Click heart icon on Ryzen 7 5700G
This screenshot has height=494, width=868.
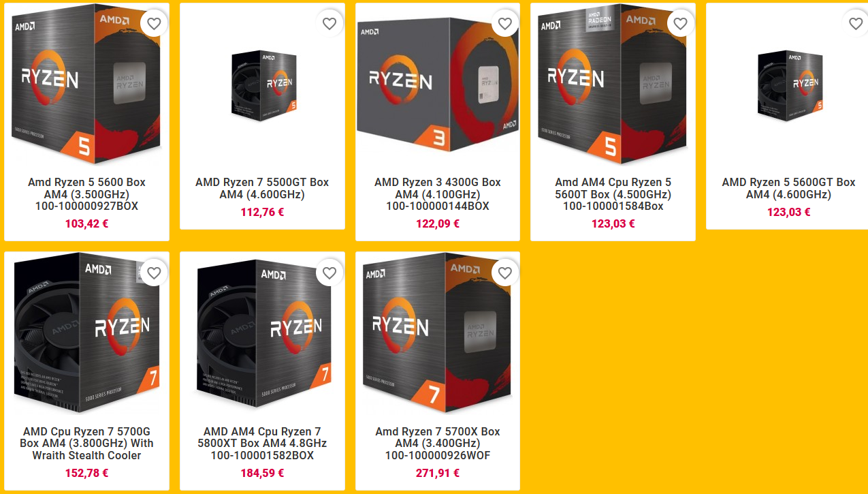coord(154,273)
